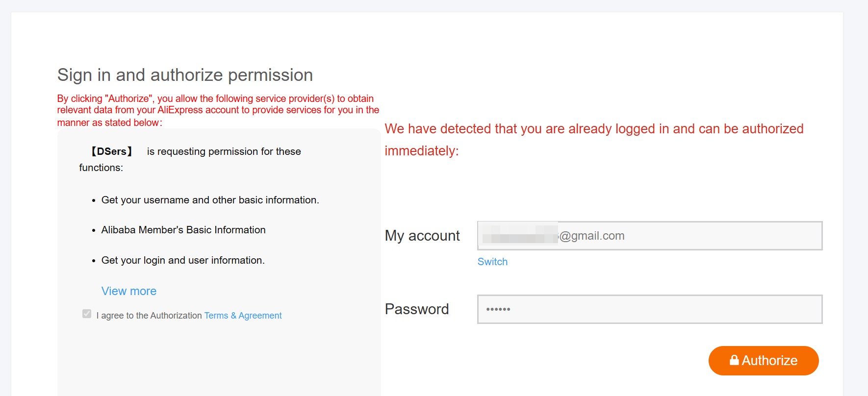Click "is requesting permission for these" text
Screen dimensions: 868x396
click(224, 151)
